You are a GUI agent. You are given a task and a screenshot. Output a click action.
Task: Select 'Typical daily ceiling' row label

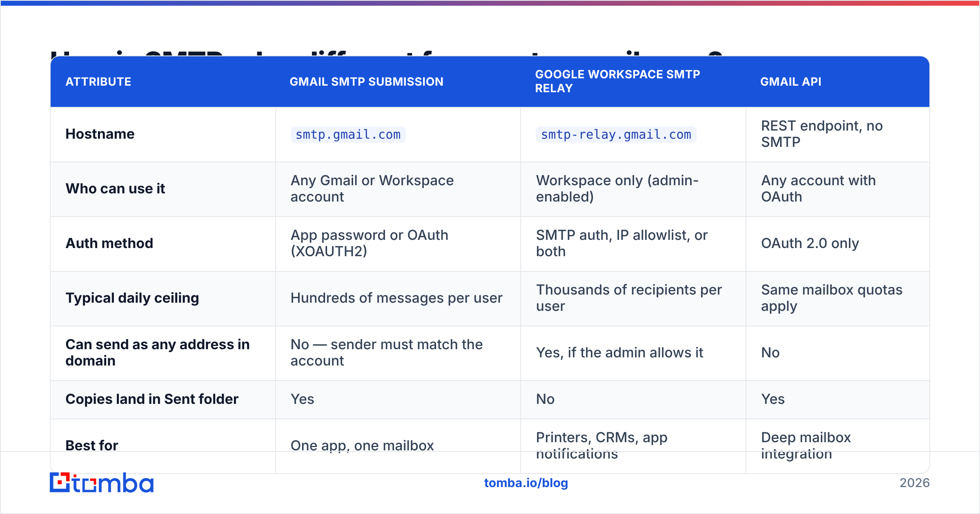pos(132,298)
